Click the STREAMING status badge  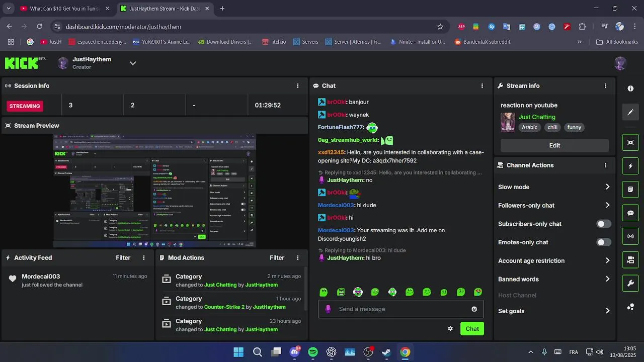click(25, 106)
